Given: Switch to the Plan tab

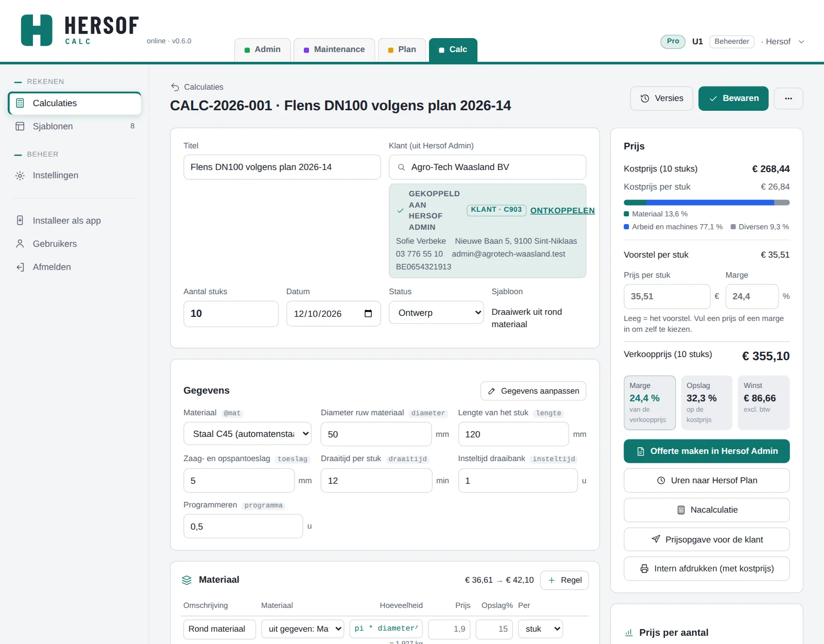Looking at the screenshot, I should 402,50.
